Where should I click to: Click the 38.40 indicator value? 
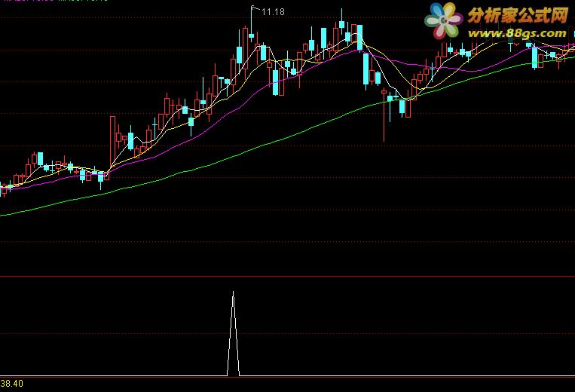pos(12,384)
